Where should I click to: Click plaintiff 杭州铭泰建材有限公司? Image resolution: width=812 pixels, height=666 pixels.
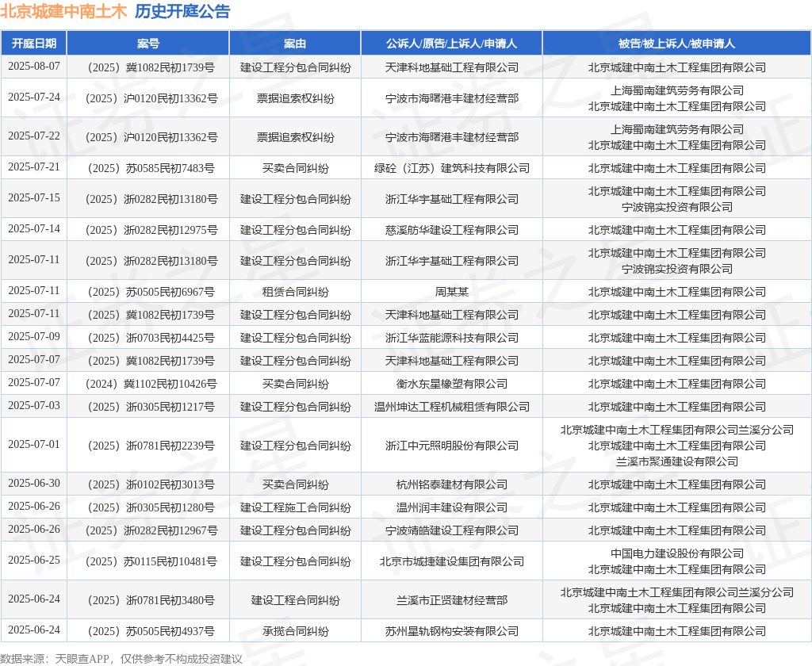click(x=451, y=484)
